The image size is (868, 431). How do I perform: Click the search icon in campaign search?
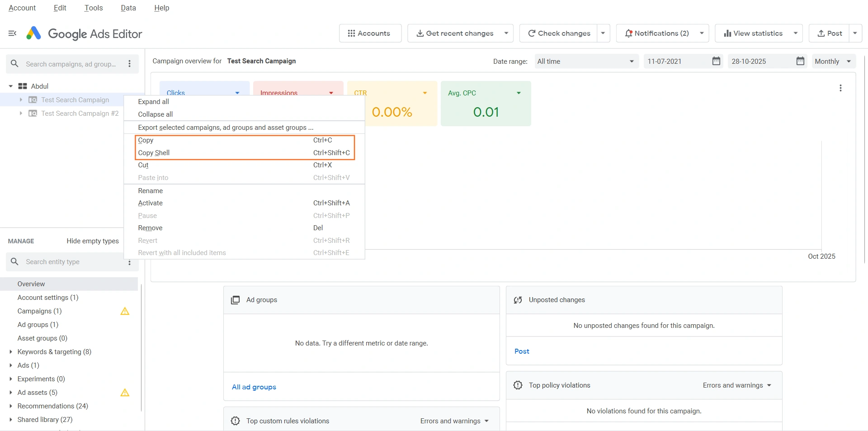click(14, 64)
